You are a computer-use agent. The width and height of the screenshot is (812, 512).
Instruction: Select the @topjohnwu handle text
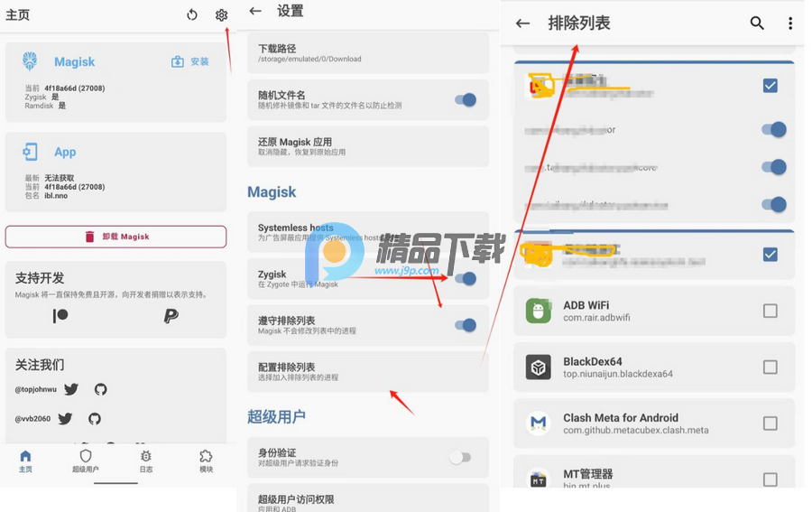pos(36,389)
